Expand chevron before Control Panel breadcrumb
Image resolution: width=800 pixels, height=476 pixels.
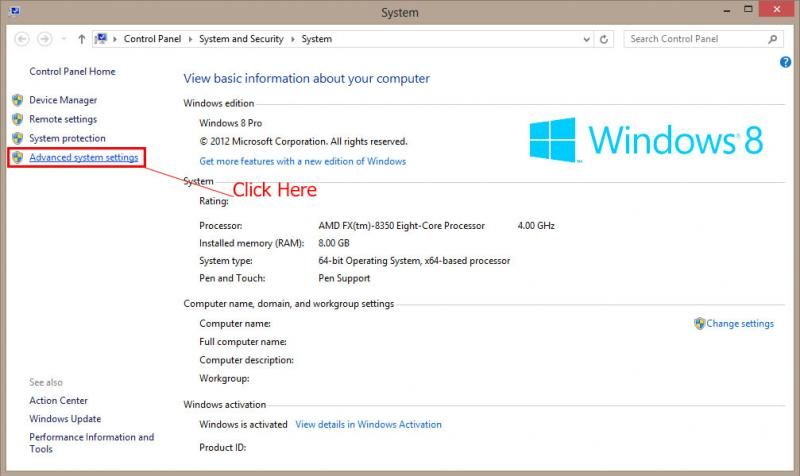point(115,39)
